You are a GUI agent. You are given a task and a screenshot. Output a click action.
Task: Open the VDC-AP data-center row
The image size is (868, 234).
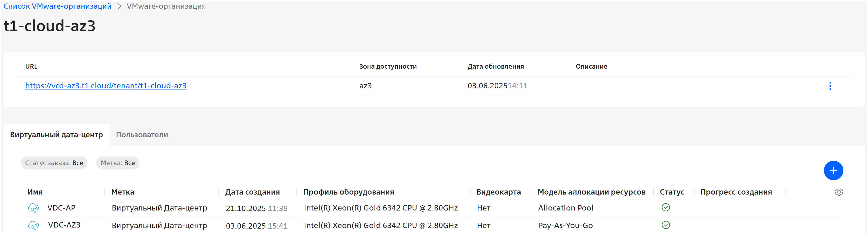tap(61, 208)
